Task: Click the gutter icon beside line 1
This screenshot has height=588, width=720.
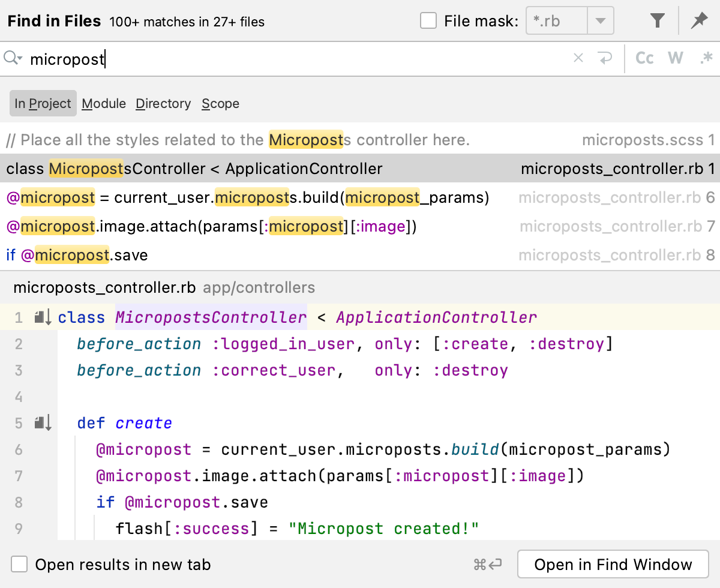Action: pyautogui.click(x=41, y=317)
